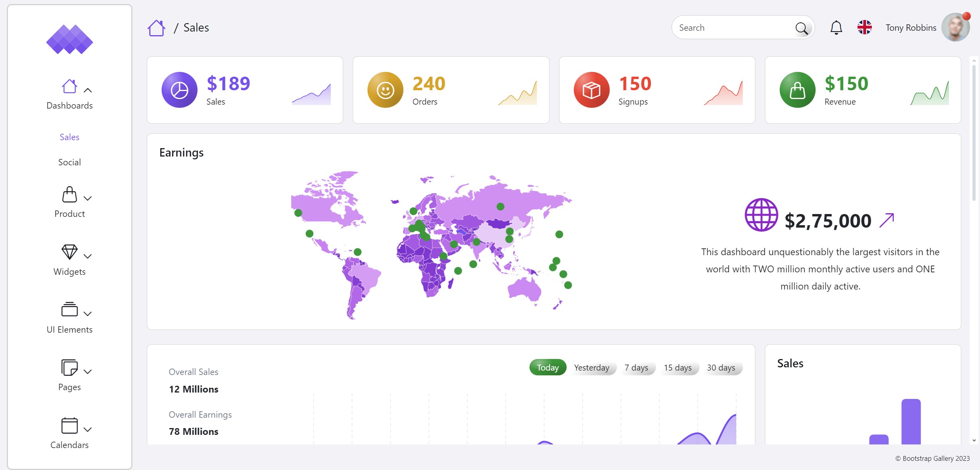The height and width of the screenshot is (470, 980).
Task: Open the Social dashboard item
Action: pos(69,162)
